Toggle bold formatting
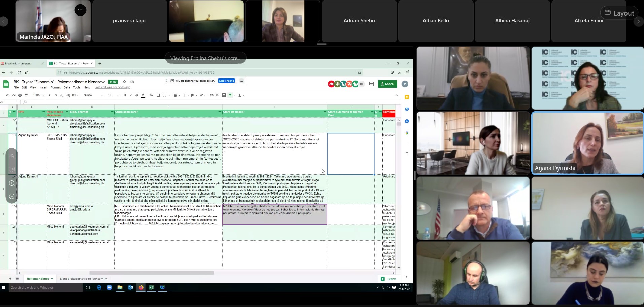The image size is (644, 307). point(125,95)
